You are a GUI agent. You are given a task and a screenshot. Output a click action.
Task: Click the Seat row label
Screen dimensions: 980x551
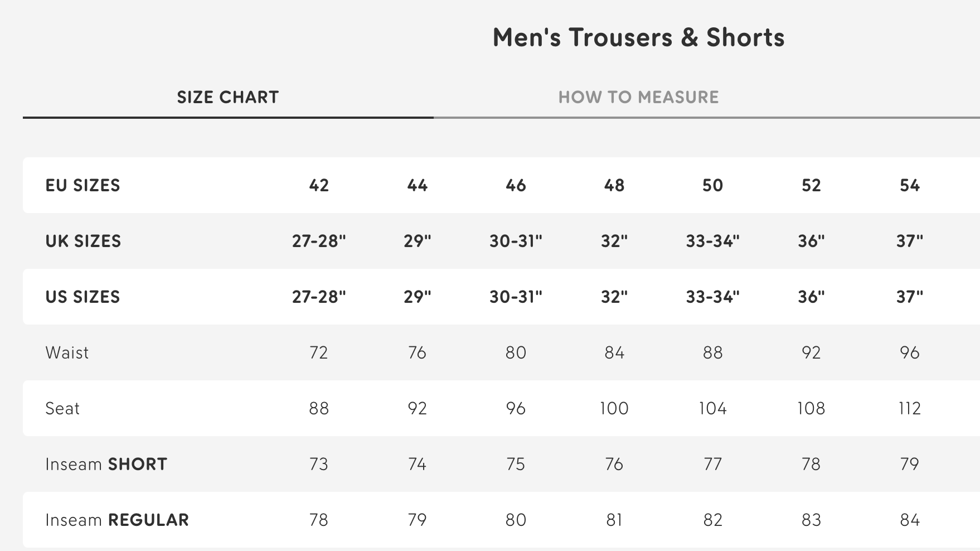[x=62, y=408]
